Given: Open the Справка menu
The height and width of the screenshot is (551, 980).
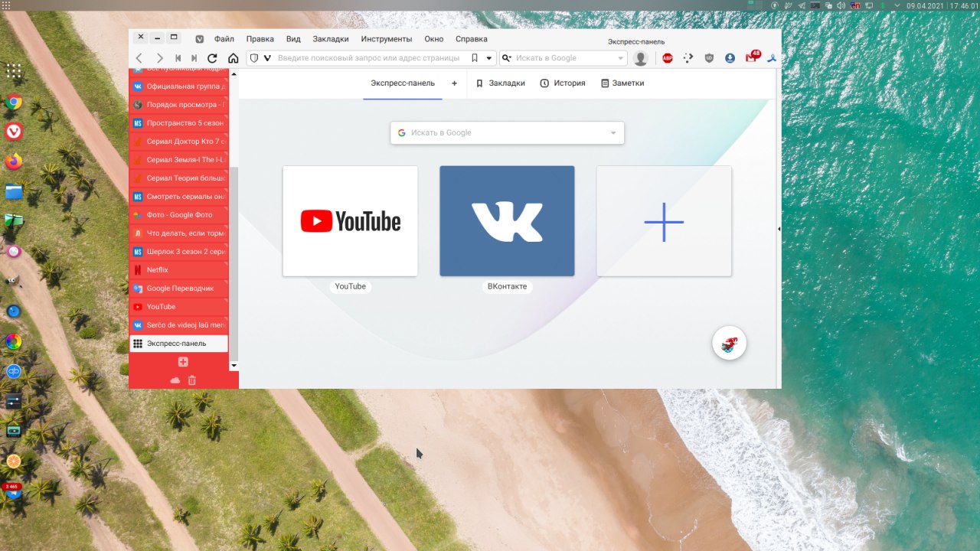Looking at the screenshot, I should (x=472, y=39).
